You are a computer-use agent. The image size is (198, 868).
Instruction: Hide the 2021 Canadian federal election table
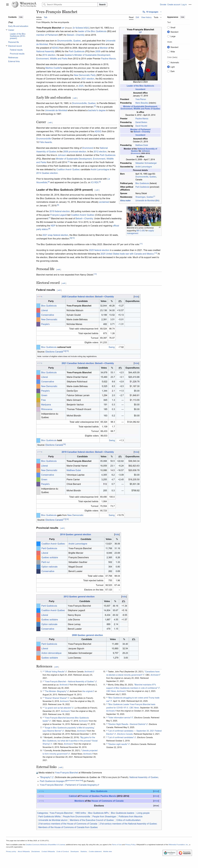pyautogui.click(x=136, y=363)
